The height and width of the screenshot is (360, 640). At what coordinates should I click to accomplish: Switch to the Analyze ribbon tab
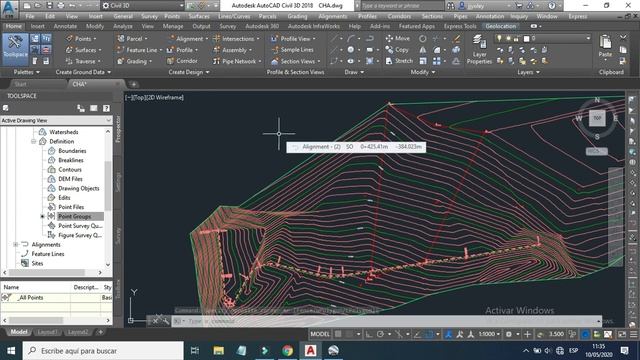(x=123, y=26)
